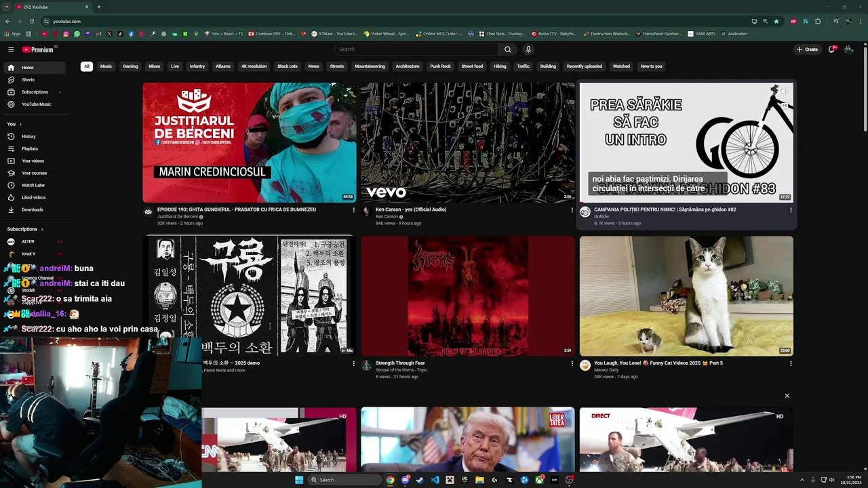Screen dimensions: 868x488
Task: Open options menu for Campania Politiei video
Action: pos(791,210)
